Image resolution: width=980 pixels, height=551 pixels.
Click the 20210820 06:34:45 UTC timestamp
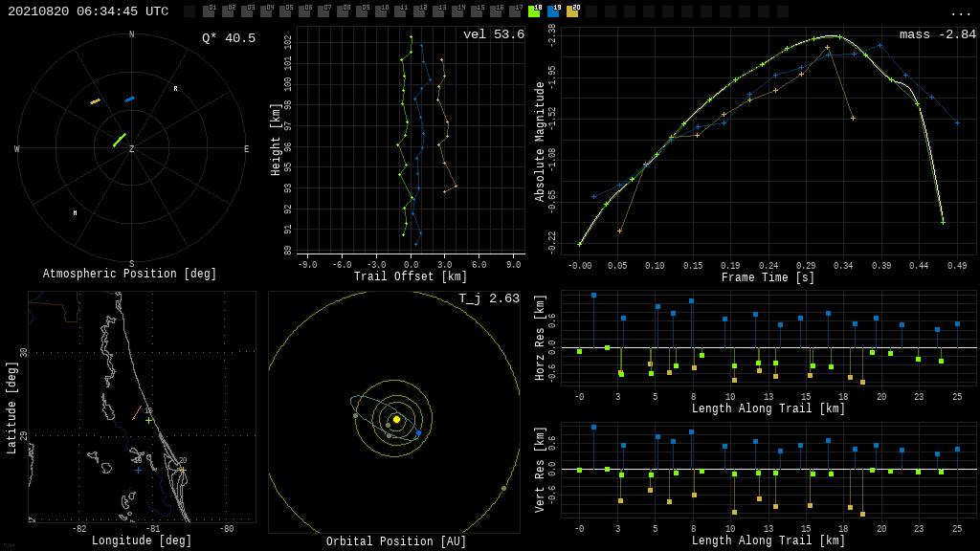[x=88, y=11]
